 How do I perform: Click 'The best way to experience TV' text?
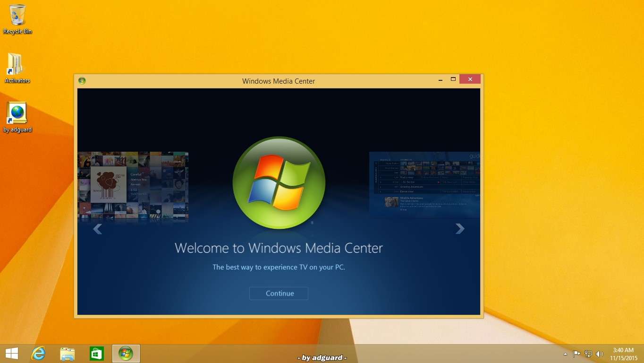click(279, 267)
